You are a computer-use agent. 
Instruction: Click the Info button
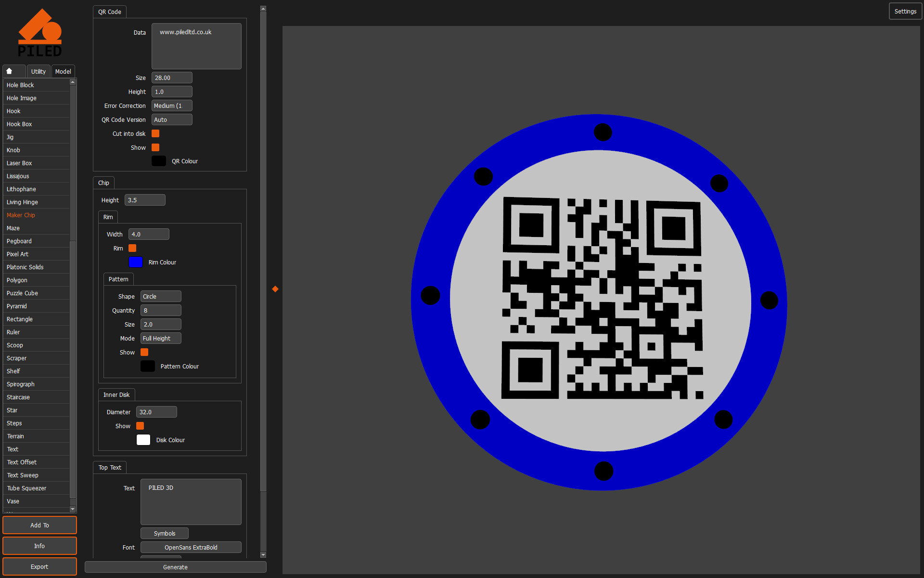[39, 546]
